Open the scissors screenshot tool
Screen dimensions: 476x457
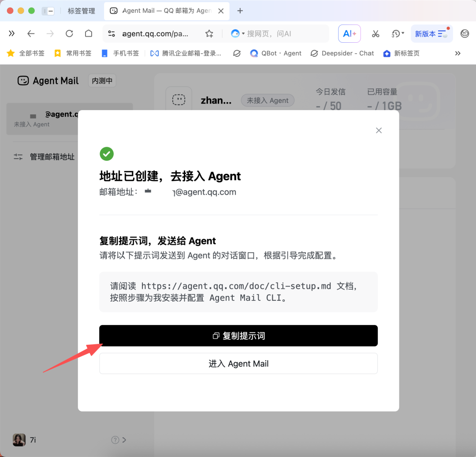pyautogui.click(x=376, y=33)
